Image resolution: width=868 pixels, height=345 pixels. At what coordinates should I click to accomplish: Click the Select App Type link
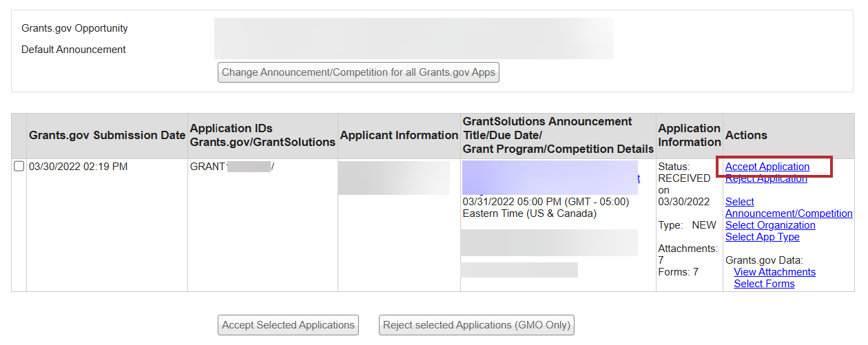[762, 237]
